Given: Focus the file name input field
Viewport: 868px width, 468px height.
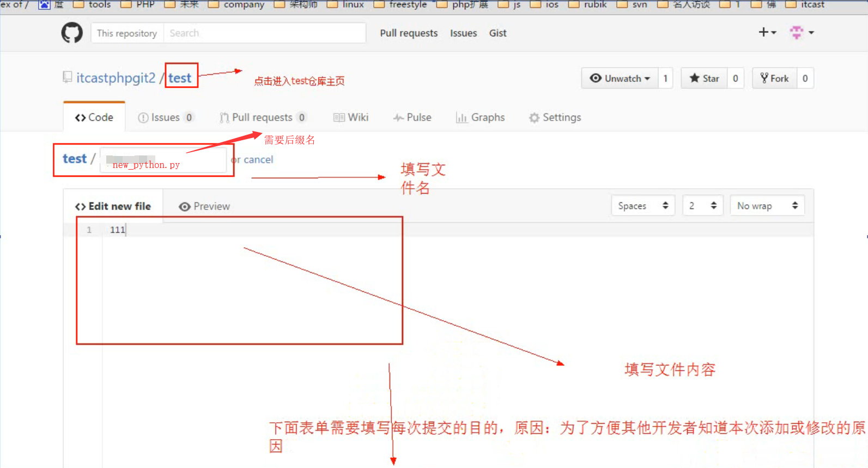Looking at the screenshot, I should [x=163, y=160].
